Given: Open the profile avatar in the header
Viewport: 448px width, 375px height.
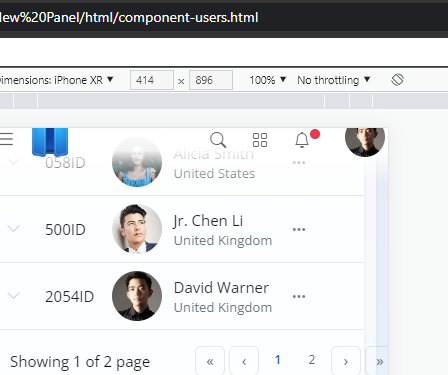Looking at the screenshot, I should [365, 141].
